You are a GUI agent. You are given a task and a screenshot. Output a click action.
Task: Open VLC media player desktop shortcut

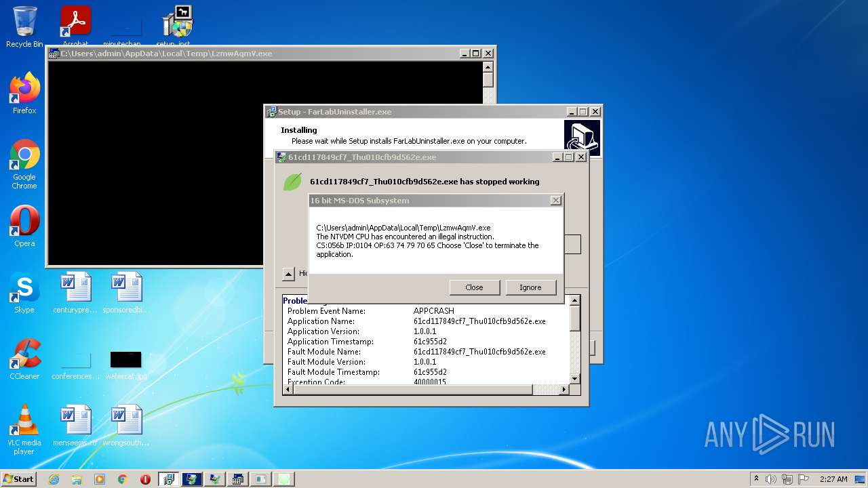(24, 430)
